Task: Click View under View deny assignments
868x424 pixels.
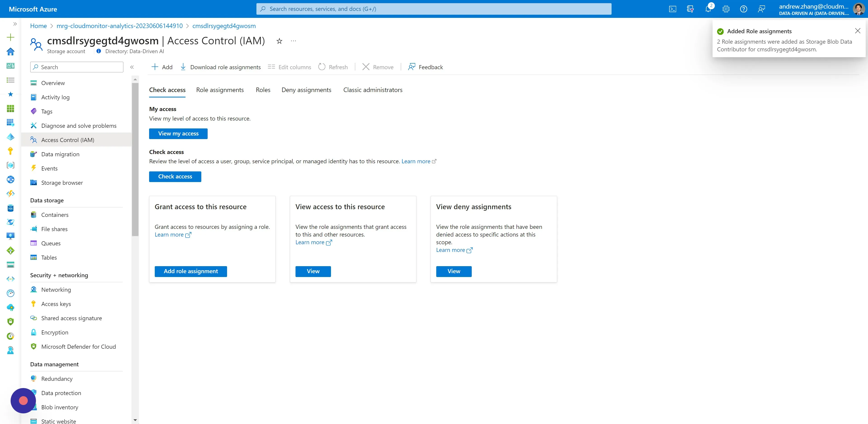Action: (454, 271)
